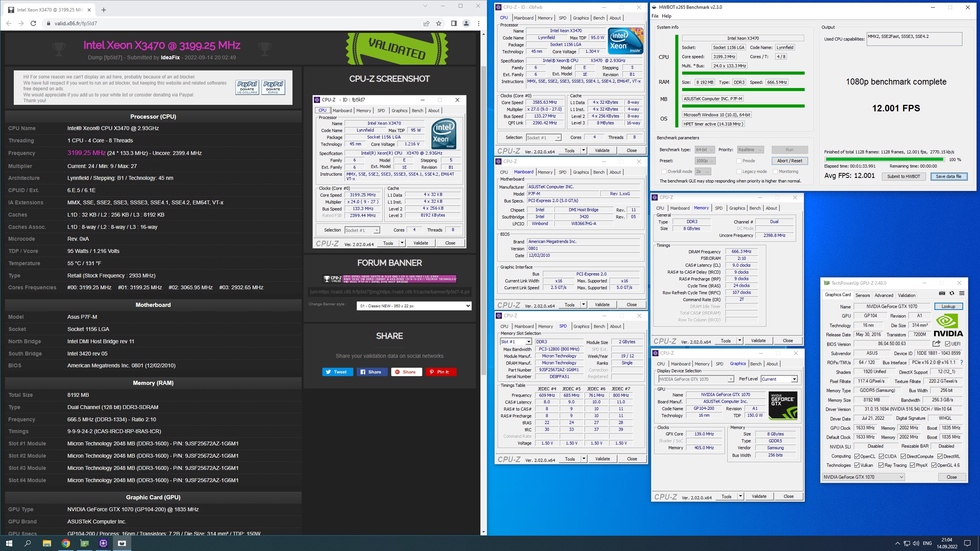The width and height of the screenshot is (980, 551).
Task: Open the Help menu in HWBOT x265
Action: 666,16
